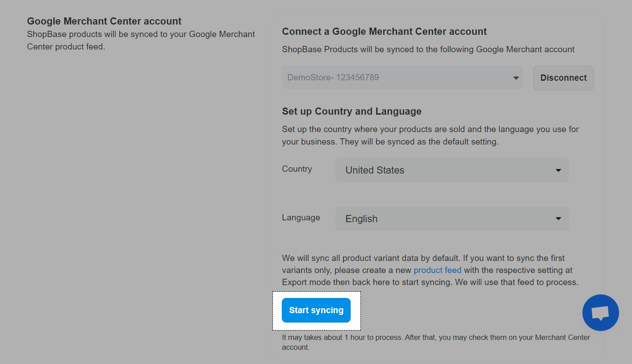632x364 pixels.
Task: Click the caret arrow in account selector
Action: (x=516, y=78)
